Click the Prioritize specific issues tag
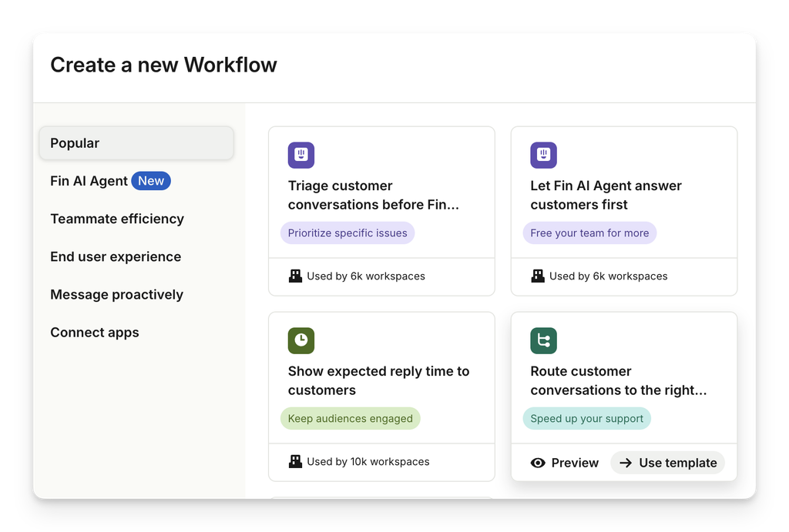The image size is (789, 532). click(347, 233)
